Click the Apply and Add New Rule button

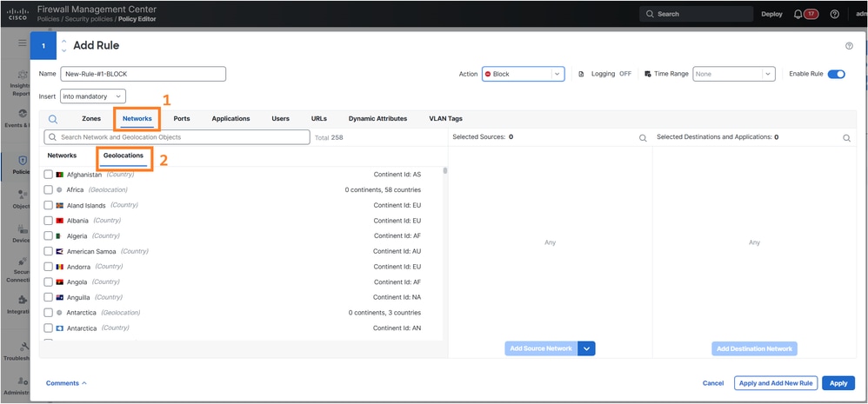click(776, 383)
